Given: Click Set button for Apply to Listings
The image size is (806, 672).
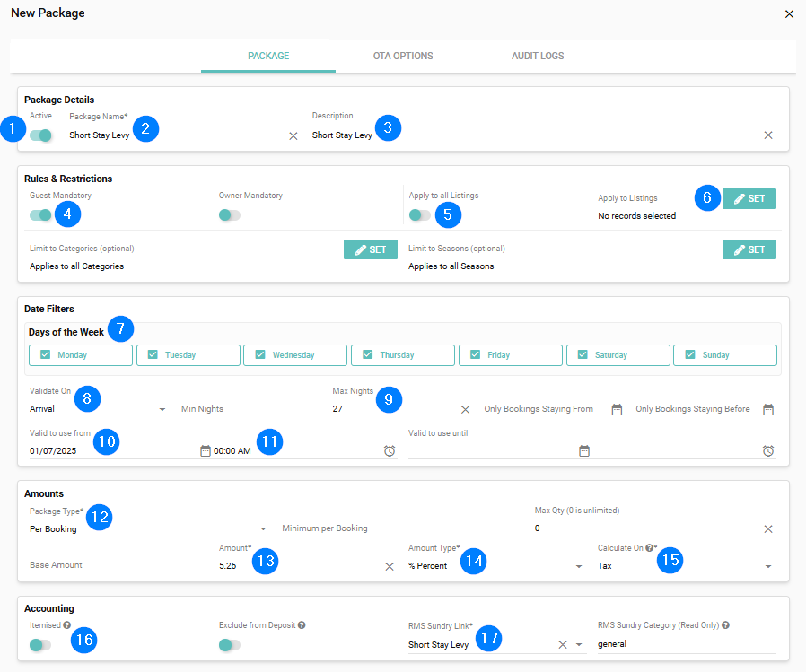Looking at the screenshot, I should click(749, 198).
